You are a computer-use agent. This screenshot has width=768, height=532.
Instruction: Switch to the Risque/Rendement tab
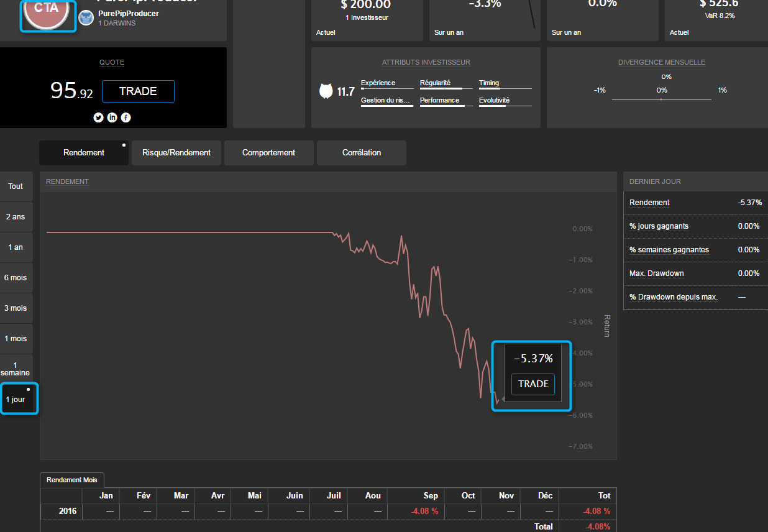coord(176,153)
